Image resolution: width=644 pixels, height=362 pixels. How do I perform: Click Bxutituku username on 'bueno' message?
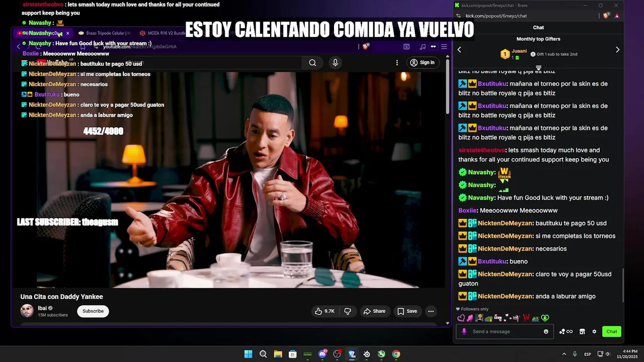pos(492,261)
